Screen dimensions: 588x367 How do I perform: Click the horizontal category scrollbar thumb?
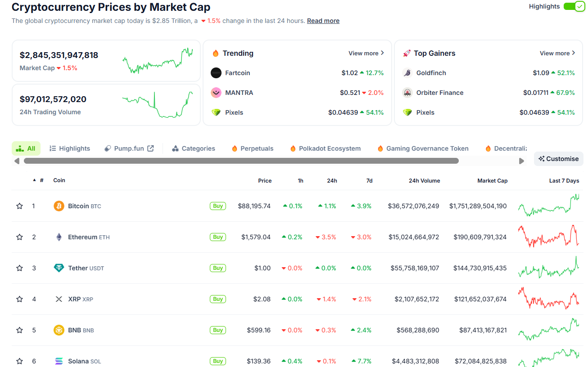[x=241, y=161]
